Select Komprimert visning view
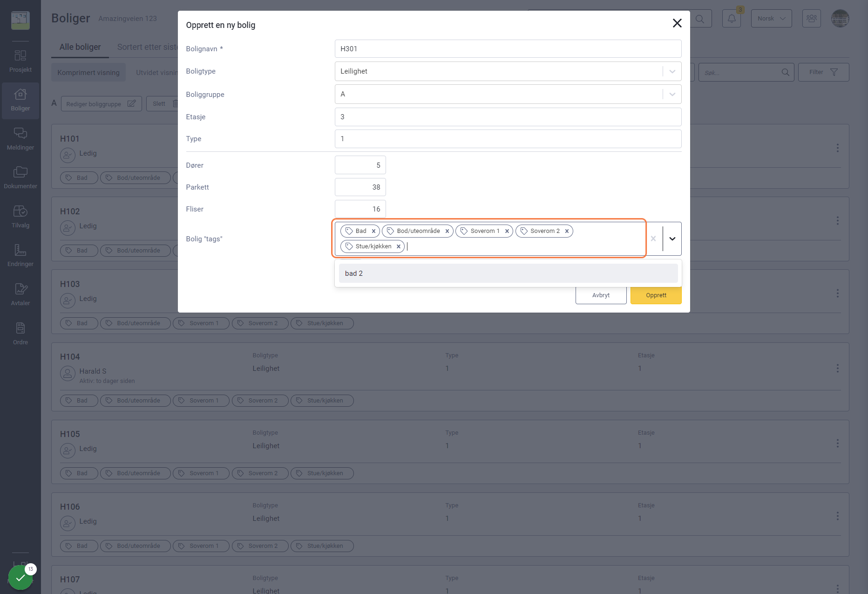The width and height of the screenshot is (868, 594). [x=88, y=73]
